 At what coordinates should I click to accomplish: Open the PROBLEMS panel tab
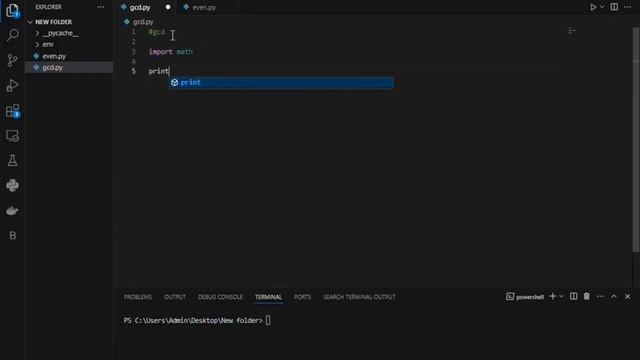[x=138, y=297]
